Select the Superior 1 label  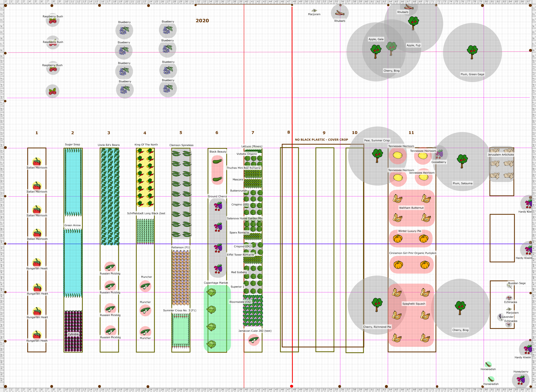(237, 287)
